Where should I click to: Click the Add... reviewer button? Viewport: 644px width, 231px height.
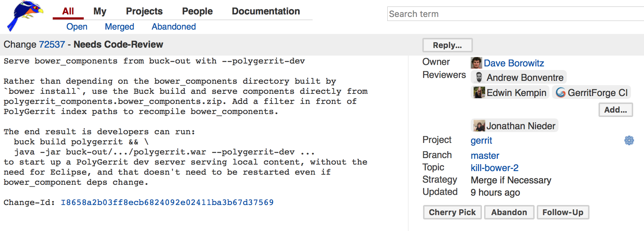coord(615,110)
